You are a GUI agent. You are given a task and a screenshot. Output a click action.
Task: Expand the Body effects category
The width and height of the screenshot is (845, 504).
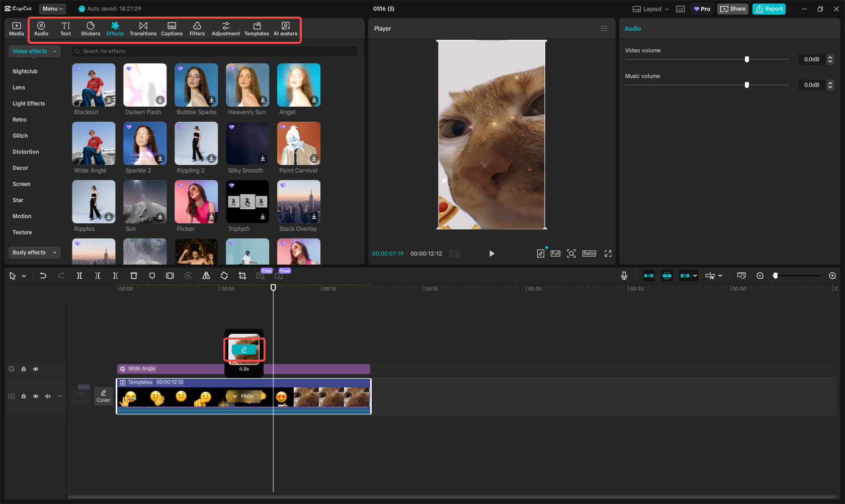(34, 253)
